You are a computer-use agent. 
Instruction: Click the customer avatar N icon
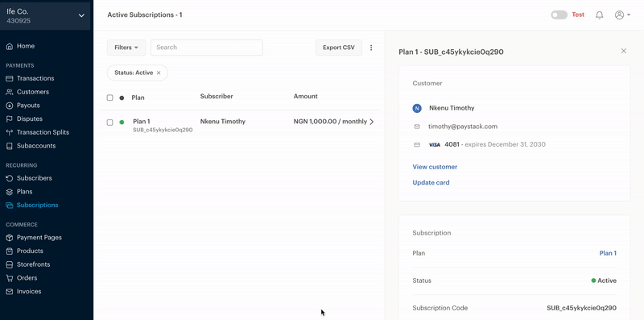[417, 109]
